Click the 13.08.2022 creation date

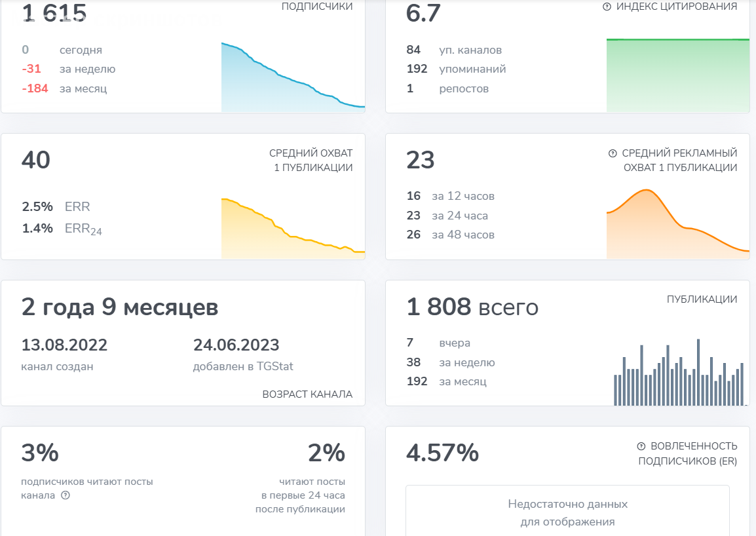[64, 345]
